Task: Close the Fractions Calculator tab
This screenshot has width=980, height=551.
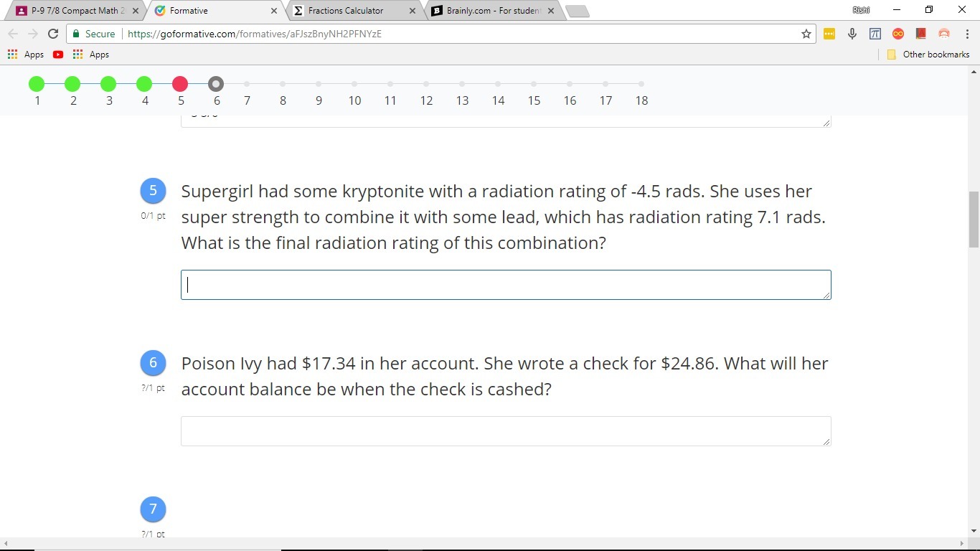Action: click(413, 11)
